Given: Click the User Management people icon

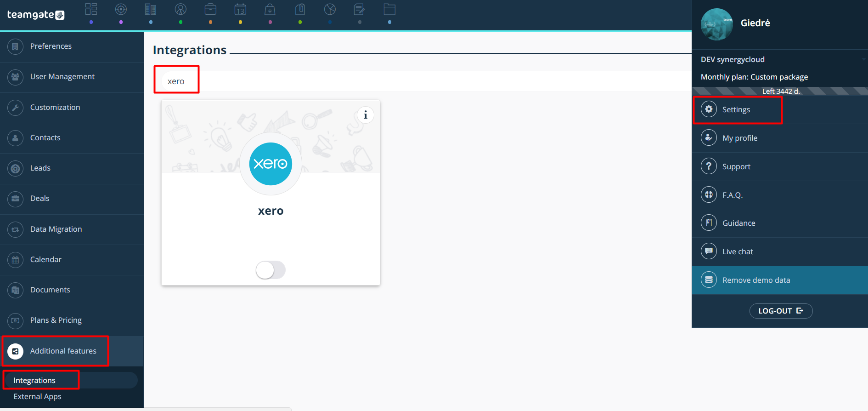Looking at the screenshot, I should pyautogui.click(x=15, y=77).
